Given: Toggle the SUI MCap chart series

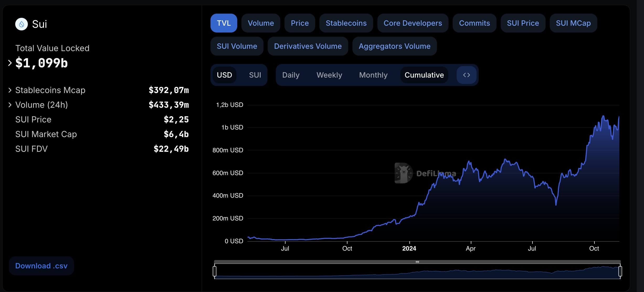Looking at the screenshot, I should [x=573, y=23].
